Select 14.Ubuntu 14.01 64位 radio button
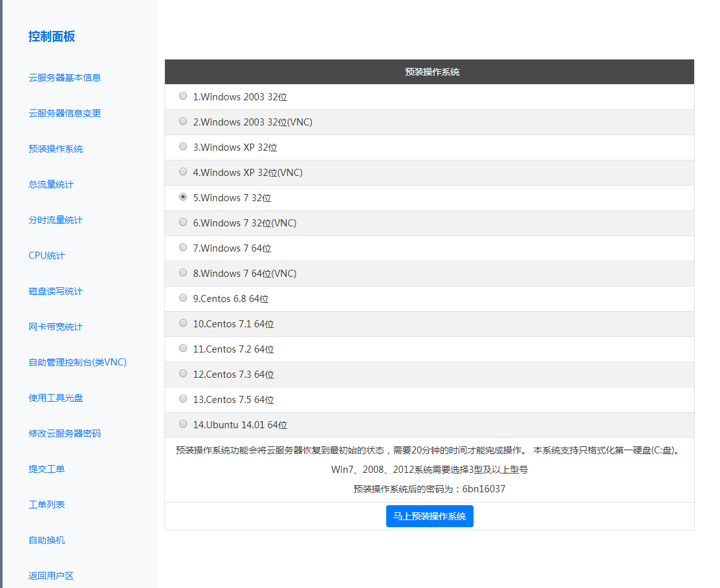720x588 pixels. [183, 424]
